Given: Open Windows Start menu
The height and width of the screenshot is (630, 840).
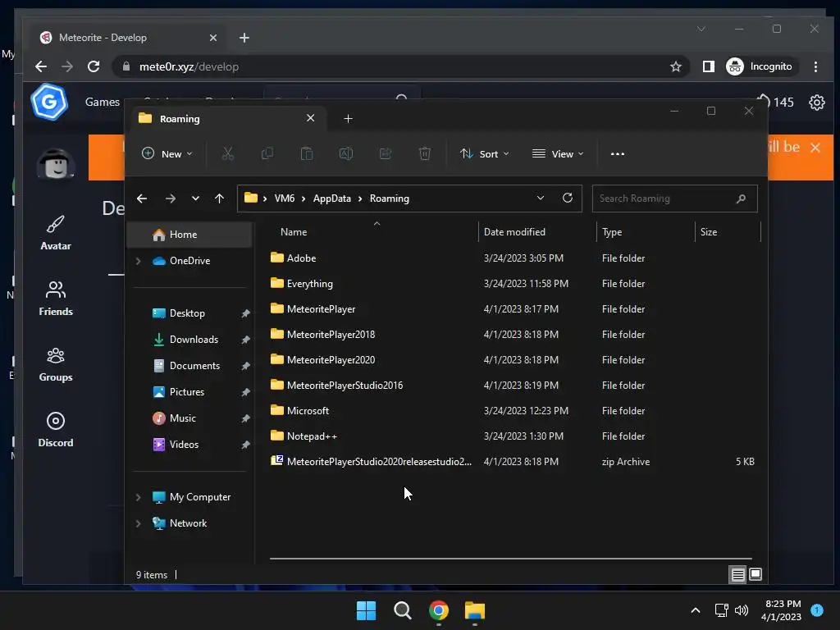Looking at the screenshot, I should coord(367,610).
